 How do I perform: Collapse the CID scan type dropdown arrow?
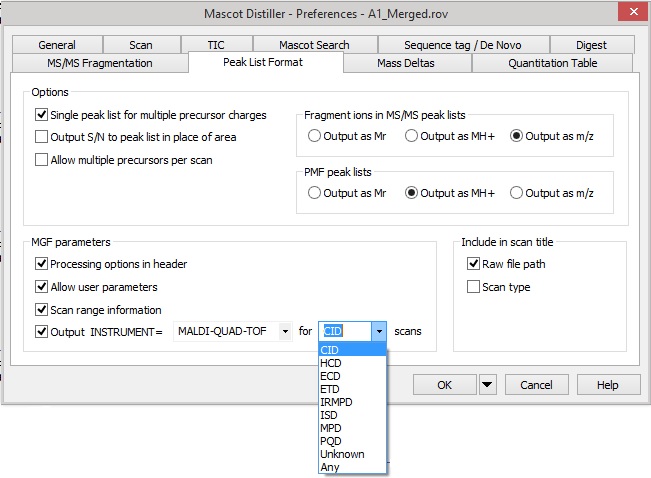tap(379, 331)
